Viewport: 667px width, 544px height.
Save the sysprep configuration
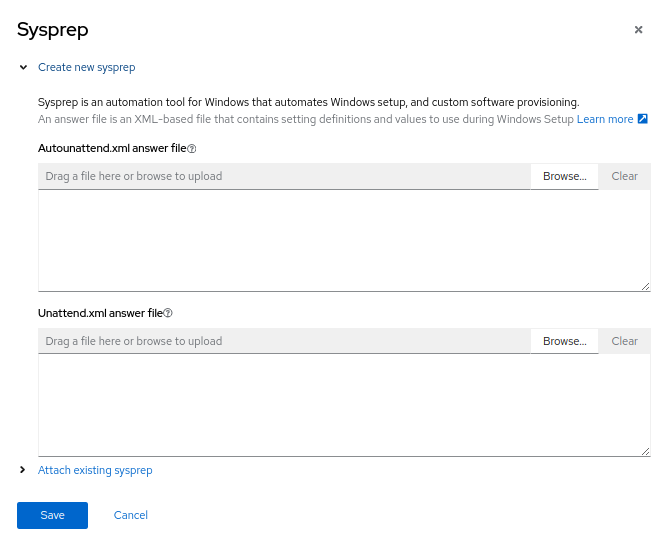pyautogui.click(x=52, y=515)
